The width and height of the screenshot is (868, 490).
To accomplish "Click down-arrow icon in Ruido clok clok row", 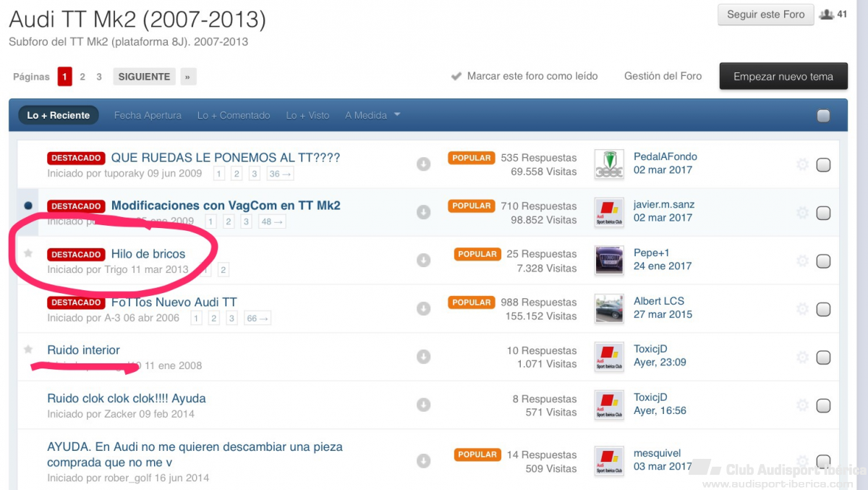I will point(424,405).
